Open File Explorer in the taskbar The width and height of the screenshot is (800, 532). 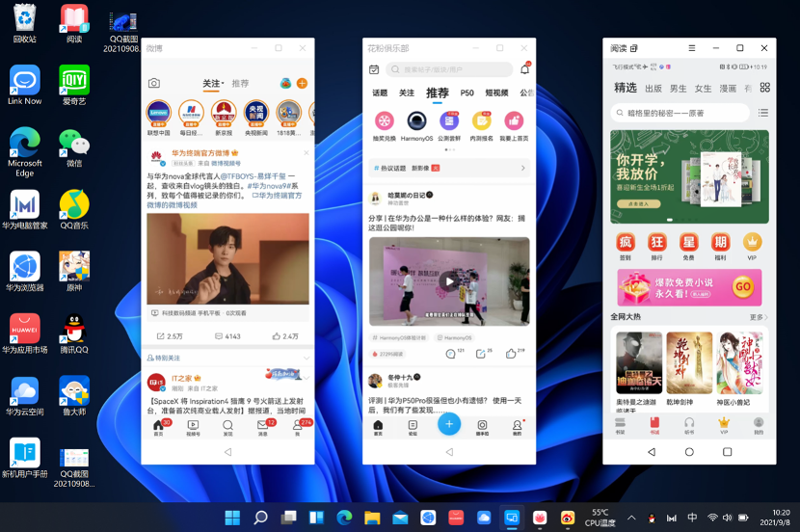[x=372, y=518]
